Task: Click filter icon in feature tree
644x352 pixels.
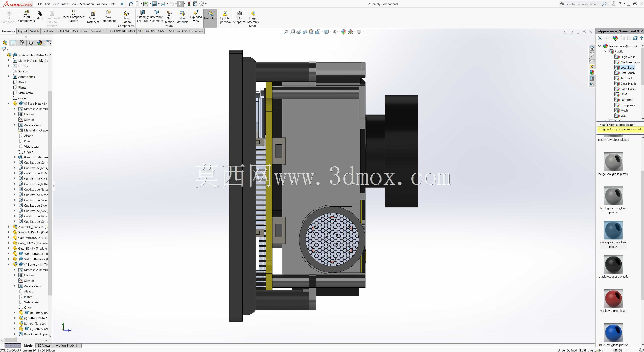Action: (4, 49)
